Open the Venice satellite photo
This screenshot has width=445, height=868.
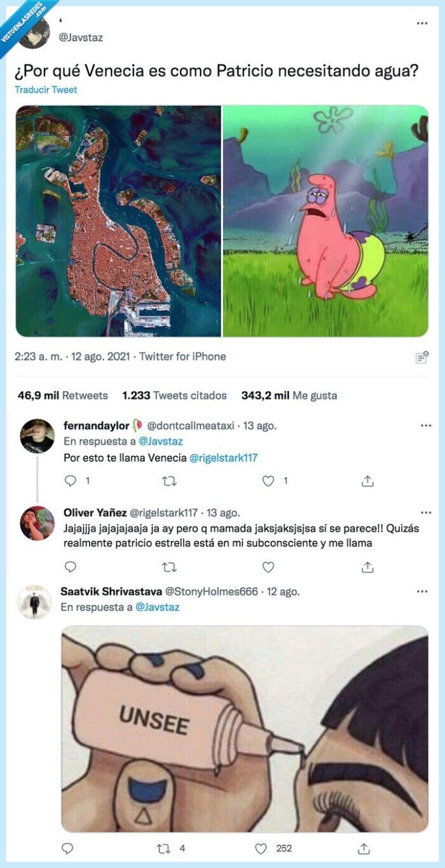(118, 220)
